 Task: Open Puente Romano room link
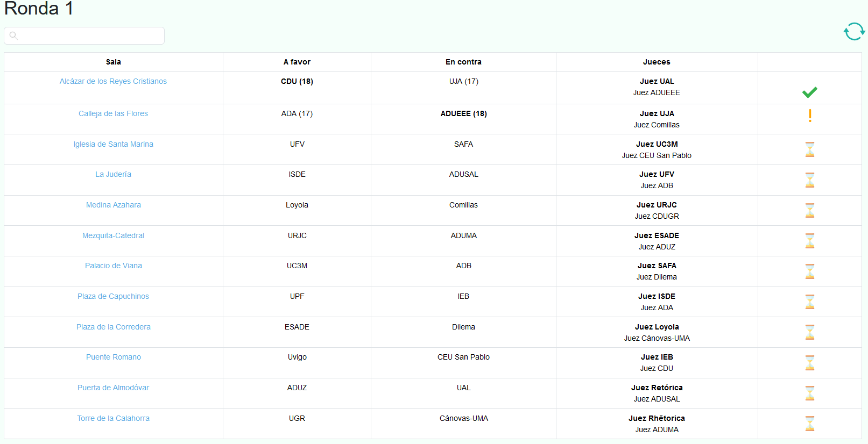click(x=113, y=357)
